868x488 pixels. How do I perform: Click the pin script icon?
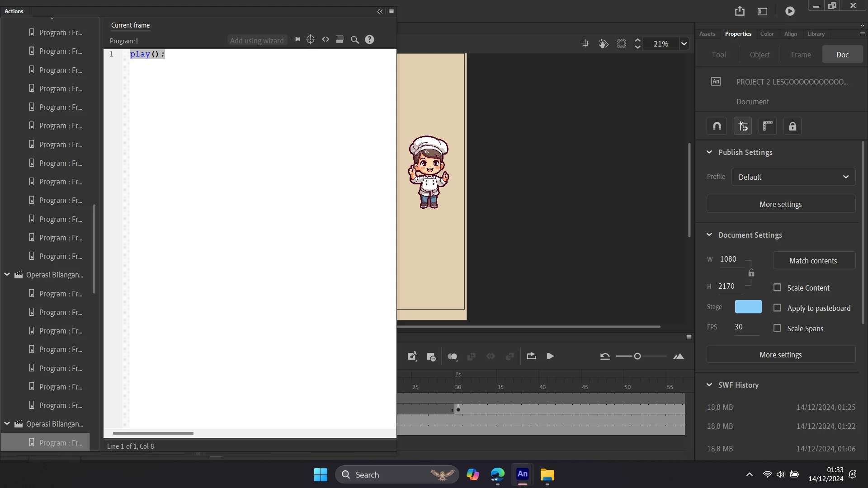point(296,40)
